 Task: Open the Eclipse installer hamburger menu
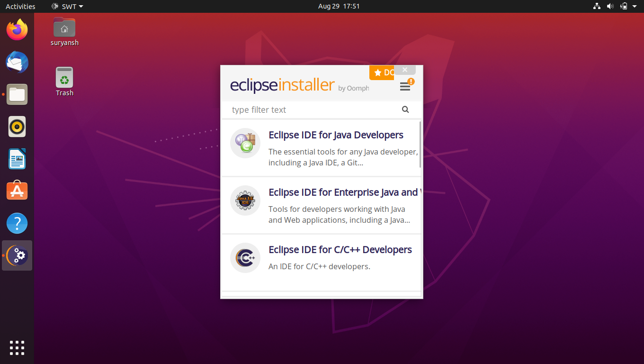(405, 87)
